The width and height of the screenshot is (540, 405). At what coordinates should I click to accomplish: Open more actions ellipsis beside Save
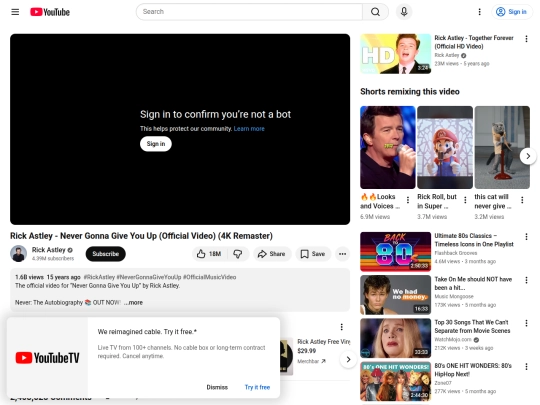pos(342,254)
